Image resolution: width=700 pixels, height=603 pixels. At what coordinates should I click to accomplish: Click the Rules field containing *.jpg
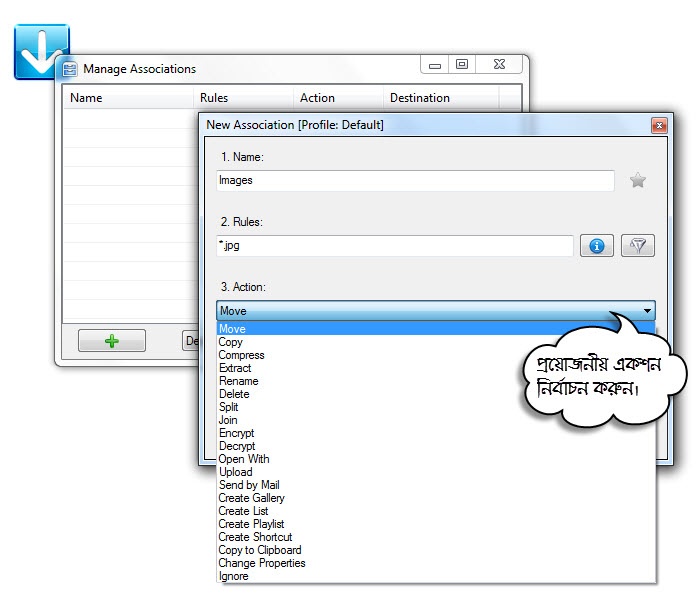click(x=395, y=245)
